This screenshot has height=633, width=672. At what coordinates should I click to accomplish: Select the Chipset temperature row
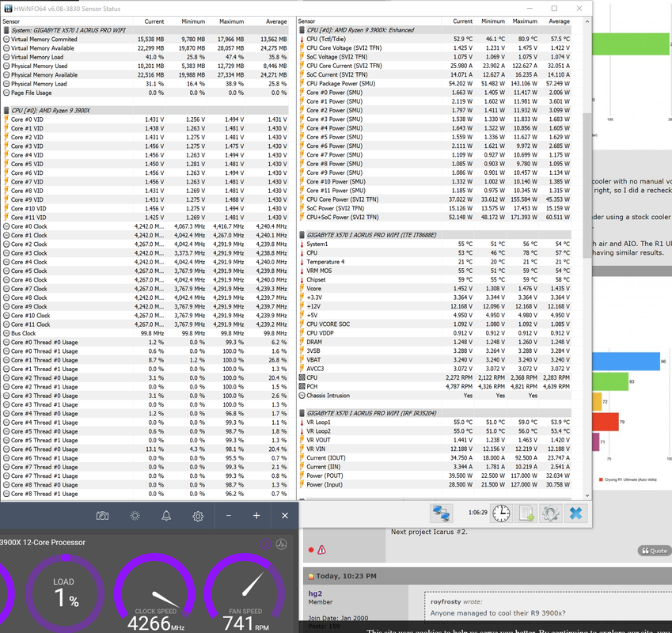[x=435, y=279]
